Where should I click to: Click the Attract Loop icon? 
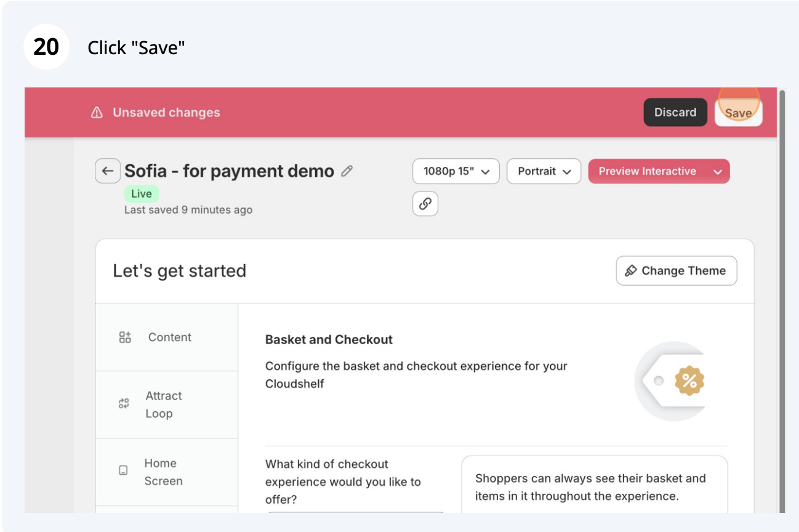click(124, 405)
